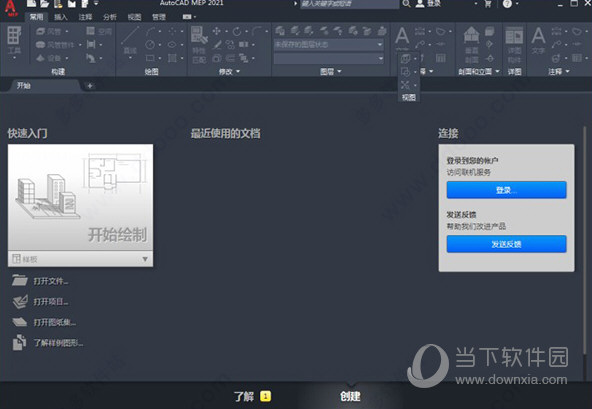Click the folder icon beside 打开文件
This screenshot has height=409, width=592.
click(x=20, y=281)
